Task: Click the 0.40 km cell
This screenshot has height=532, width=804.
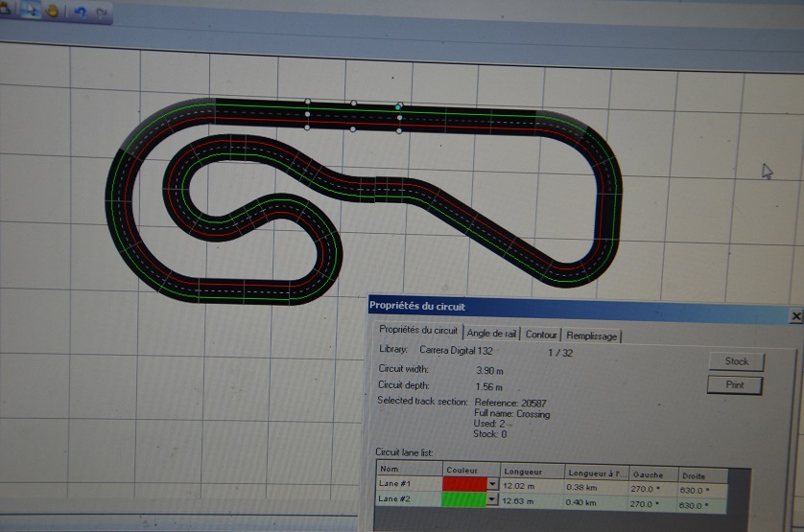Action: click(x=581, y=503)
